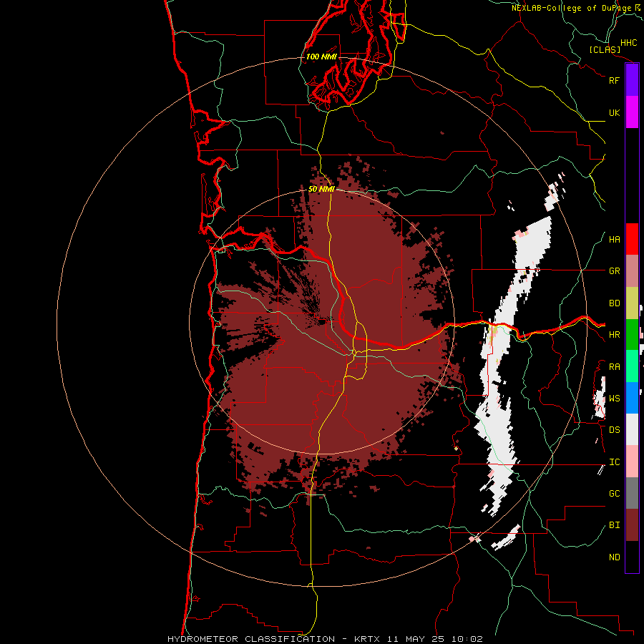Click the GR legend label
This screenshot has width=644, height=644.
pos(614,271)
